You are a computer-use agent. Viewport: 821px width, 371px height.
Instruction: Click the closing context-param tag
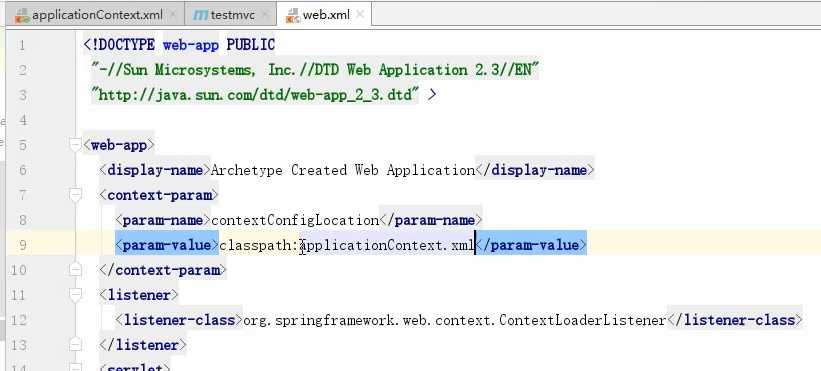pyautogui.click(x=163, y=271)
